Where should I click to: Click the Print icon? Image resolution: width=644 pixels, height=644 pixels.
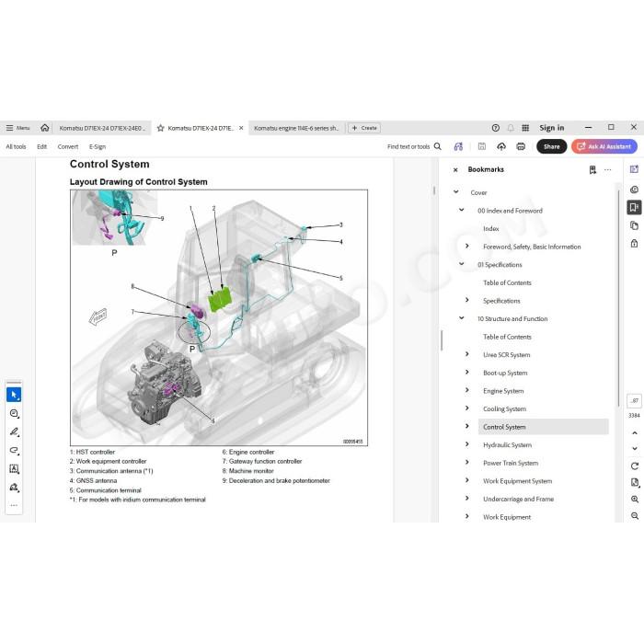coord(521,146)
